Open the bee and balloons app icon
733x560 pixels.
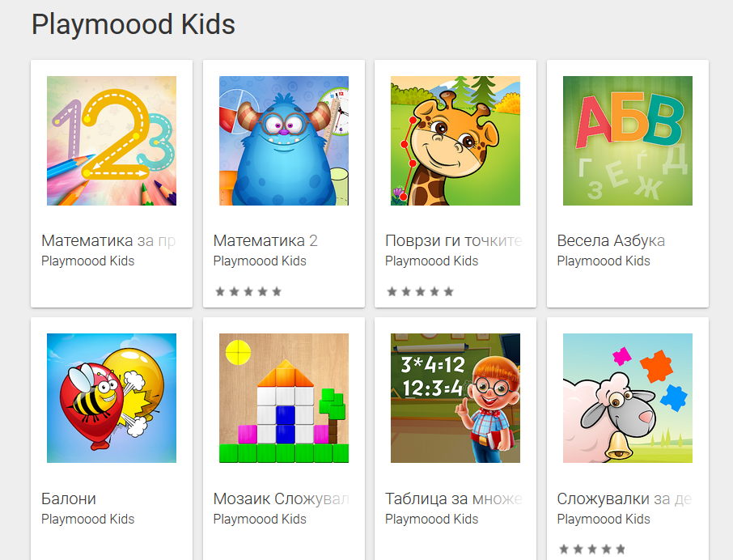112,398
